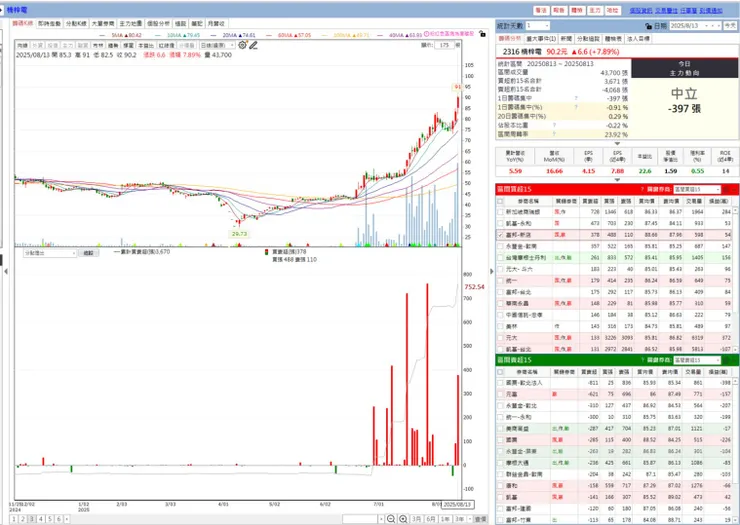Open the 統計天數 dropdown
Screen dimensions: 740x525
click(x=538, y=25)
